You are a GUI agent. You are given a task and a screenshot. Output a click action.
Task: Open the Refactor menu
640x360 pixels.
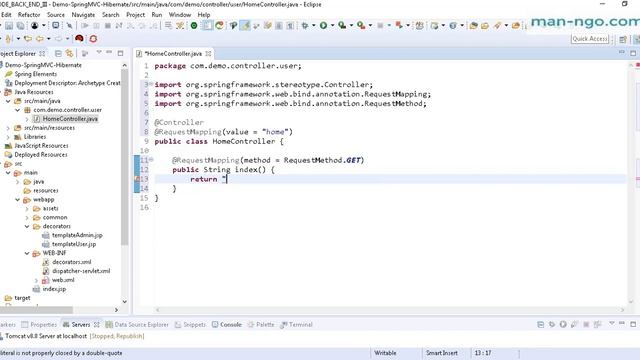click(x=29, y=15)
